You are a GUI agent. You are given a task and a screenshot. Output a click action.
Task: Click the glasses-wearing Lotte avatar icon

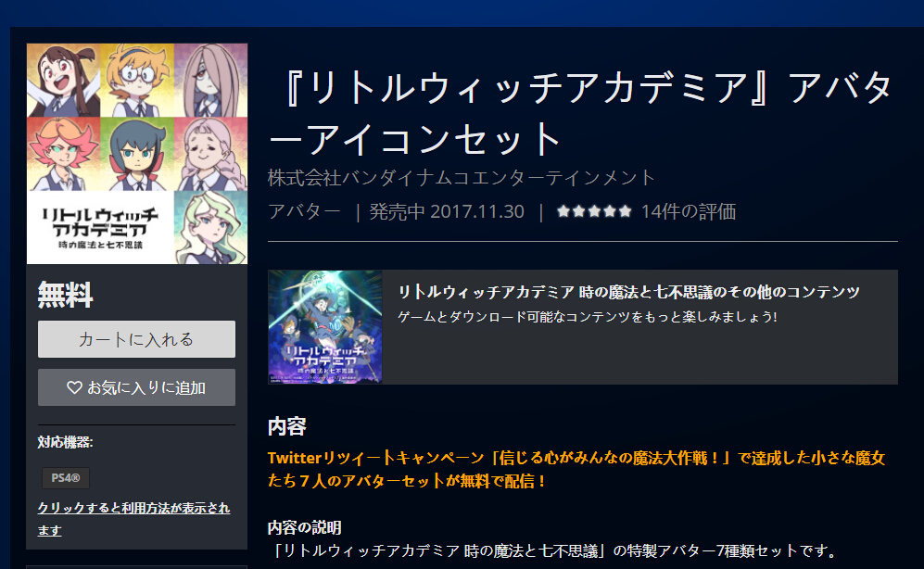click(x=137, y=80)
